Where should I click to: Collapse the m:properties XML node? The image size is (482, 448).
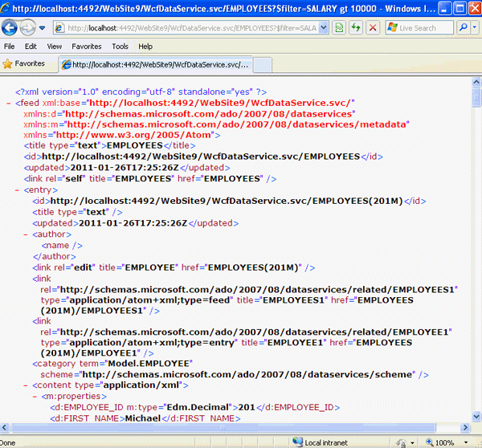[x=35, y=397]
